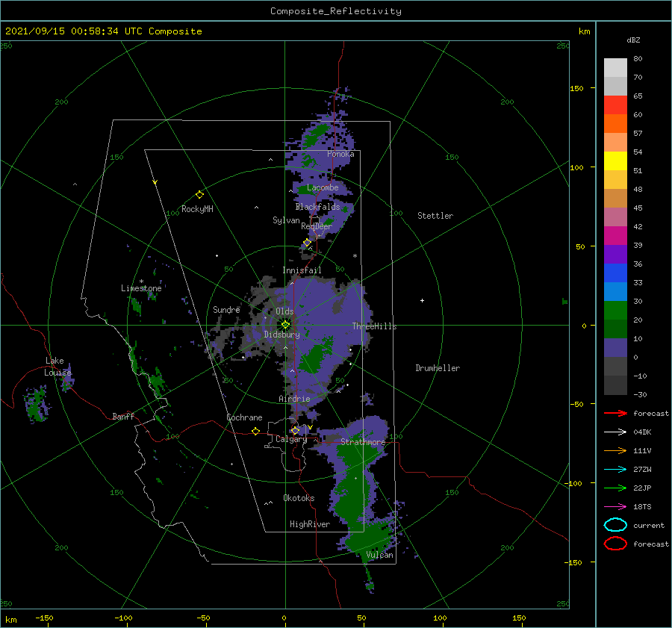This screenshot has width=672, height=628.
Task: Click the white plus marker north of Drumheller
Action: click(x=422, y=300)
